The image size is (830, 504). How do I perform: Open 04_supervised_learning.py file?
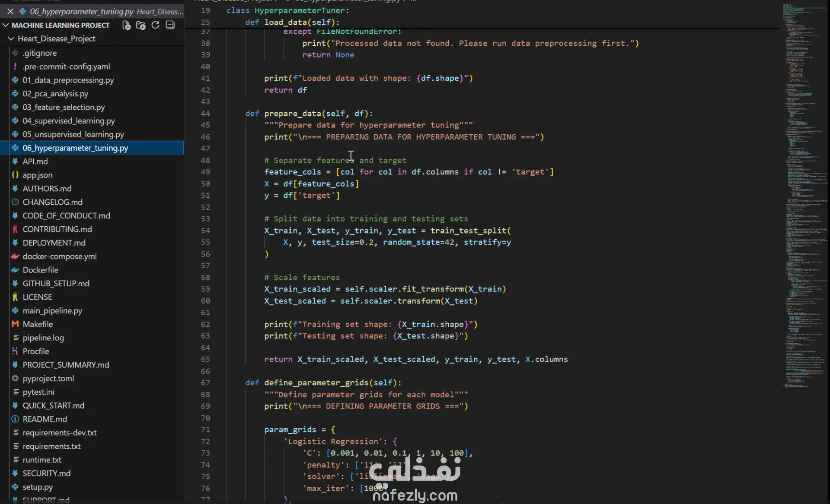point(69,121)
